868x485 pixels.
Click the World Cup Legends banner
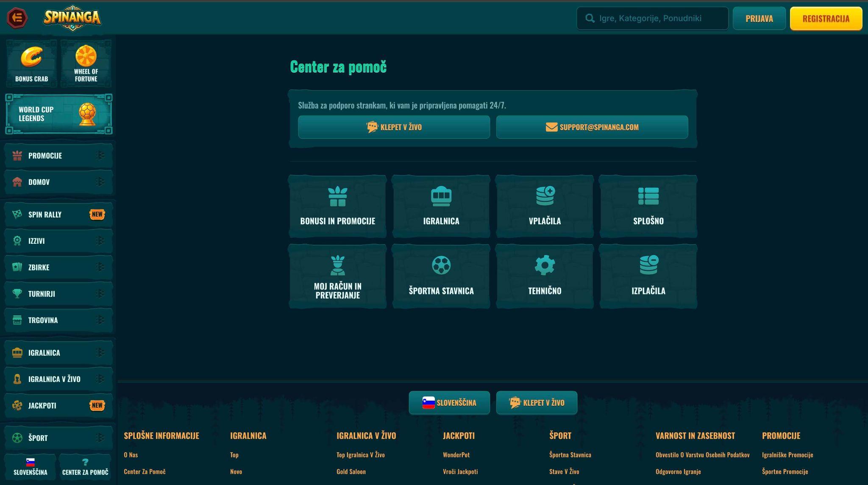click(59, 114)
